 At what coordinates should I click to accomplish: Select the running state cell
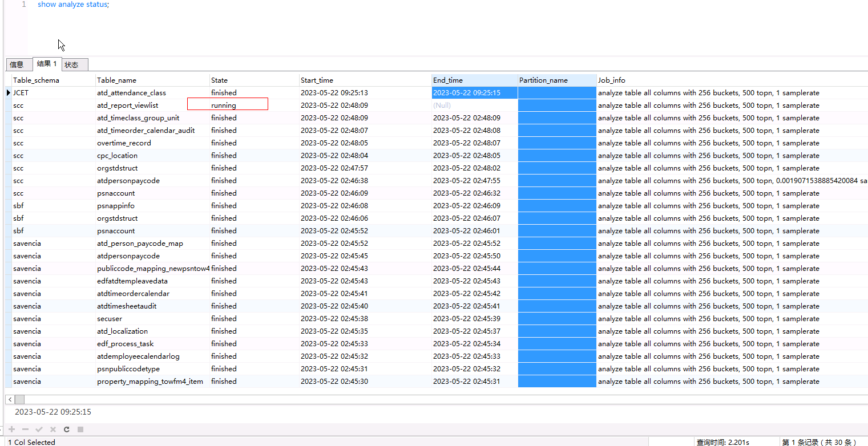tap(224, 106)
